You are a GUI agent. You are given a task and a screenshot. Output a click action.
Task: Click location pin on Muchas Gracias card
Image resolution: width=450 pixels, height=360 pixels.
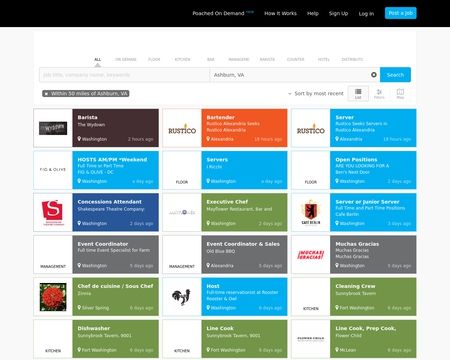(337, 265)
